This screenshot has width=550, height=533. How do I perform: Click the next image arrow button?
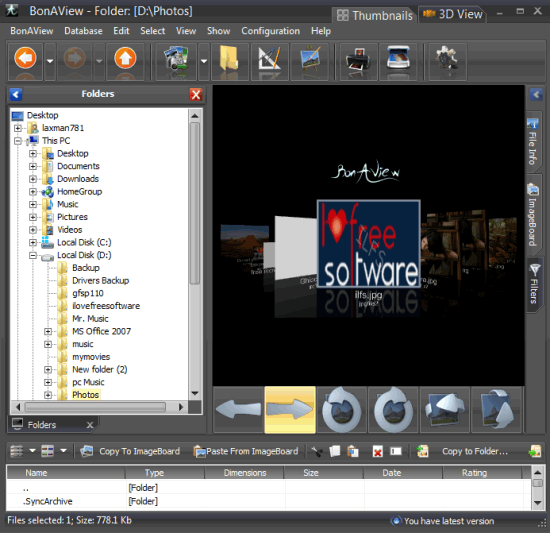tap(290, 410)
